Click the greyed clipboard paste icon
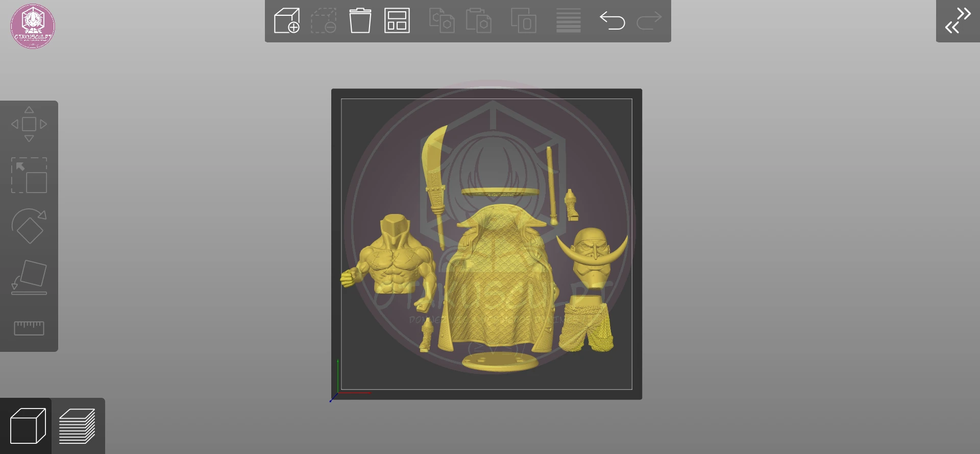Screen dimensions: 980x454 479,21
